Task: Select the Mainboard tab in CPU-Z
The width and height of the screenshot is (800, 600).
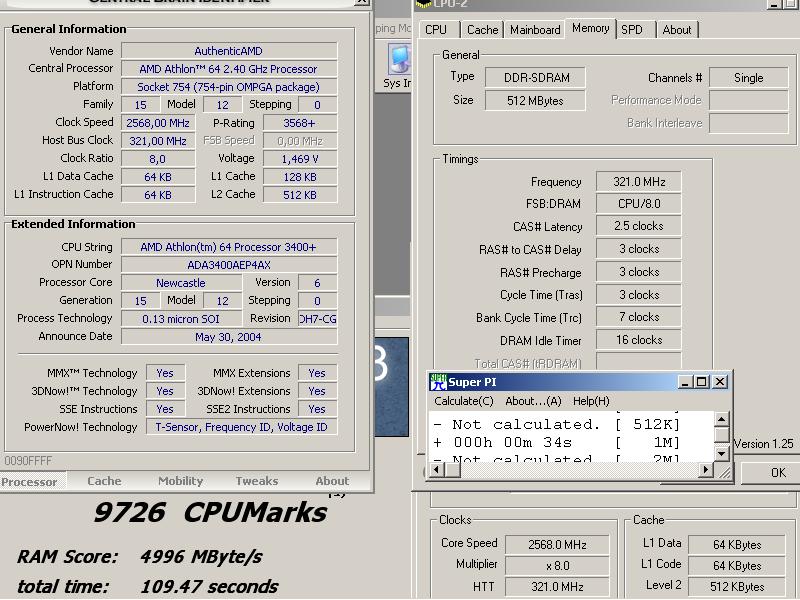Action: 535,30
